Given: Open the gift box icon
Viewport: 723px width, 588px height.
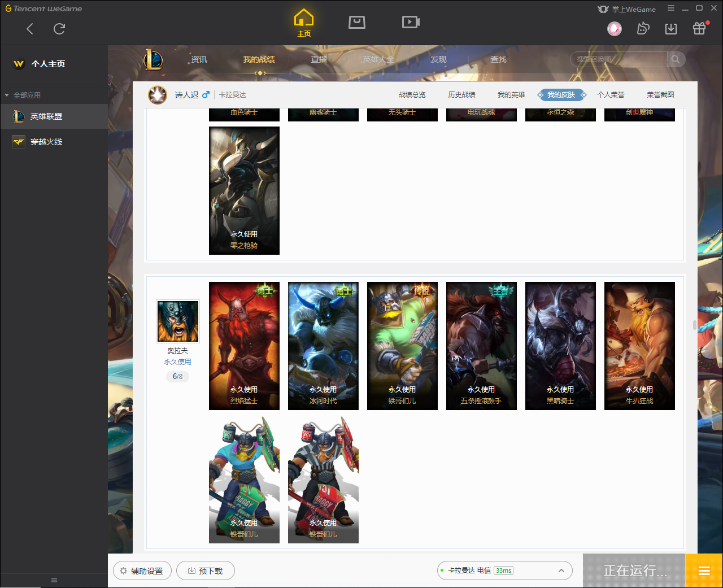Looking at the screenshot, I should 699,28.
